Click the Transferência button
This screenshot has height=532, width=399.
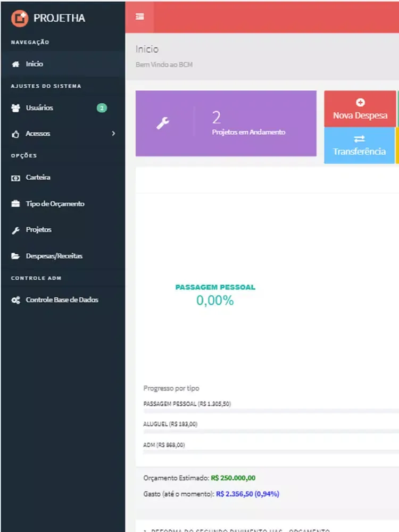point(360,145)
